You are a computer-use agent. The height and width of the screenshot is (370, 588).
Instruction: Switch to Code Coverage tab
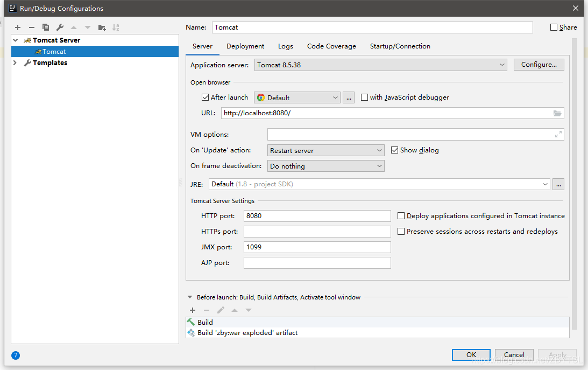click(x=331, y=46)
